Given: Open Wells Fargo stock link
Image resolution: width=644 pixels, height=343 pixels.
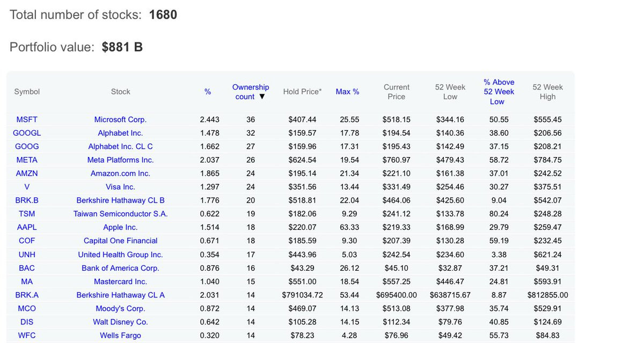Looking at the screenshot, I should point(120,335).
